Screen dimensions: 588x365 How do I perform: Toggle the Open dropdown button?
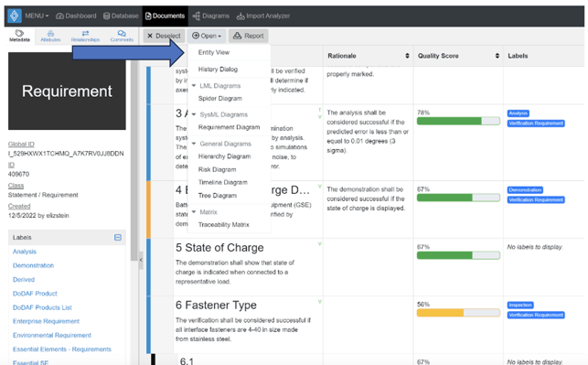(x=207, y=36)
